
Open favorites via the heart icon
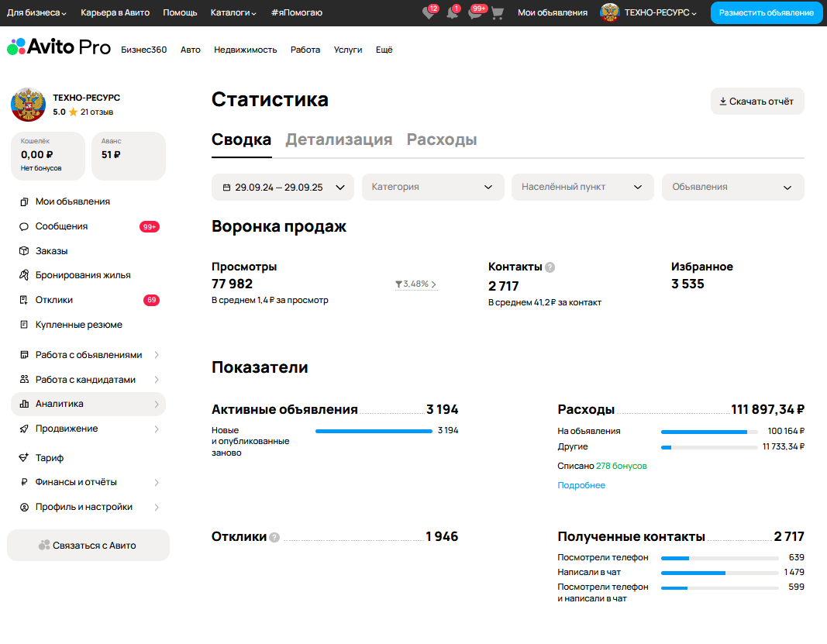[429, 13]
